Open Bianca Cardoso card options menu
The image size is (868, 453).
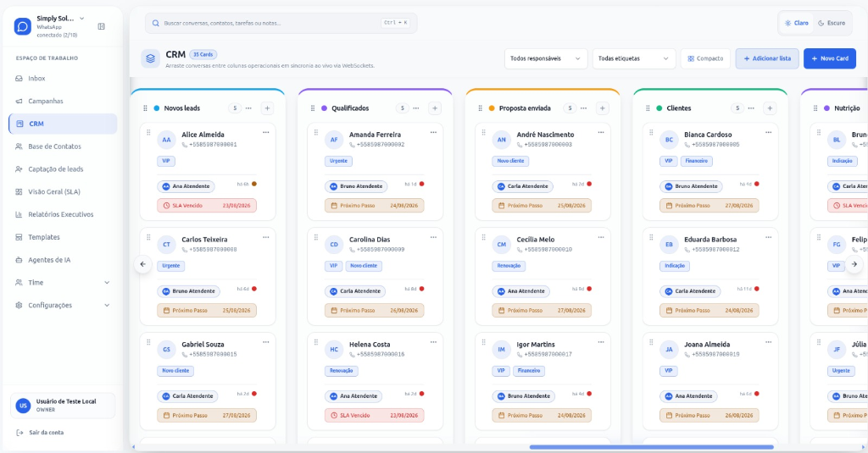click(x=769, y=133)
